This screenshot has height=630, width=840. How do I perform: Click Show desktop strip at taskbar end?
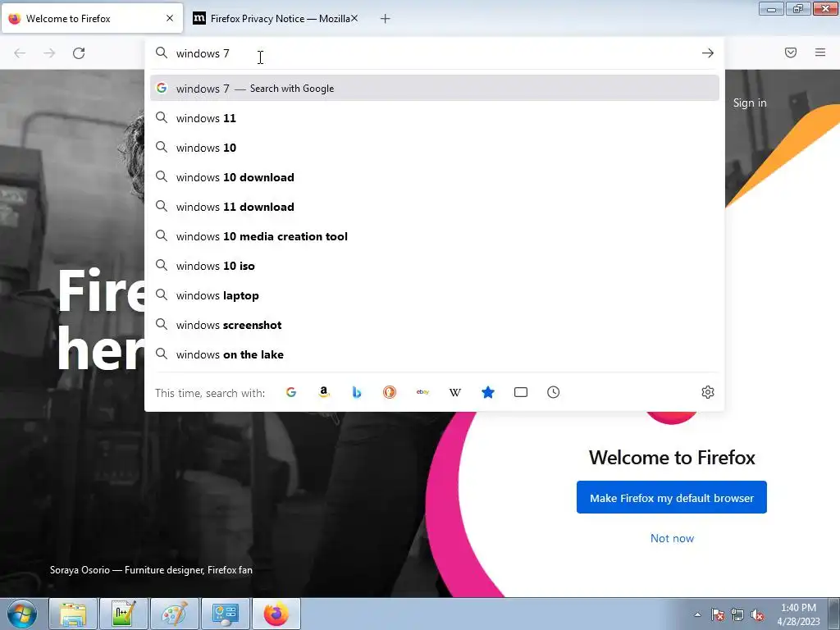pyautogui.click(x=833, y=614)
